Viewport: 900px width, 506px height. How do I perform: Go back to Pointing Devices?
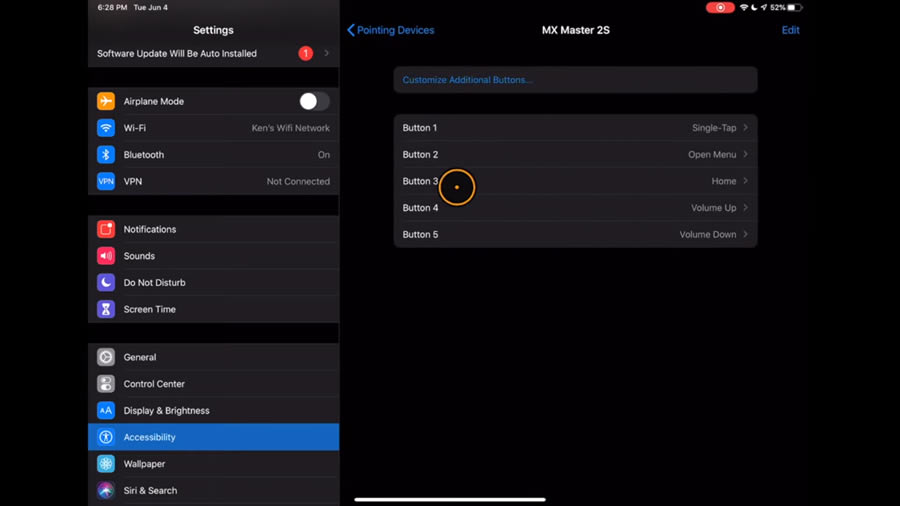point(390,30)
